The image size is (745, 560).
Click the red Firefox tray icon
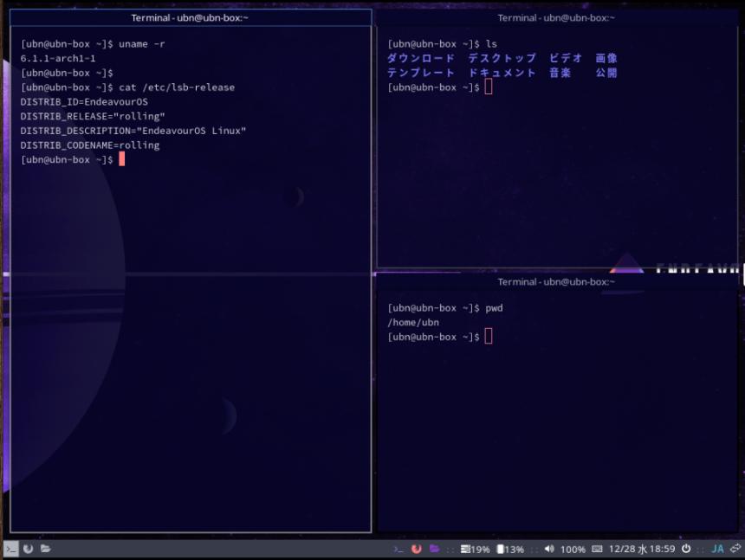pyautogui.click(x=417, y=549)
